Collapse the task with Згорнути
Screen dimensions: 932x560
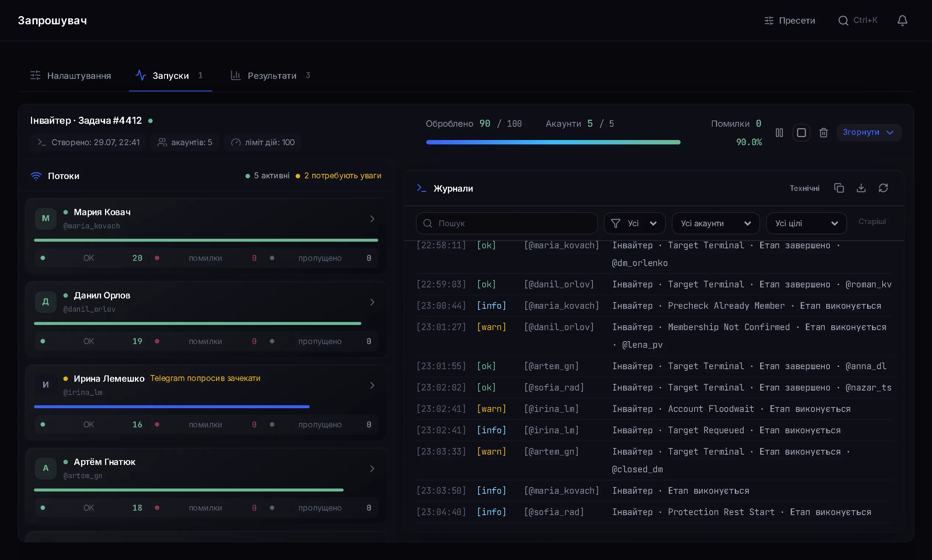point(869,133)
